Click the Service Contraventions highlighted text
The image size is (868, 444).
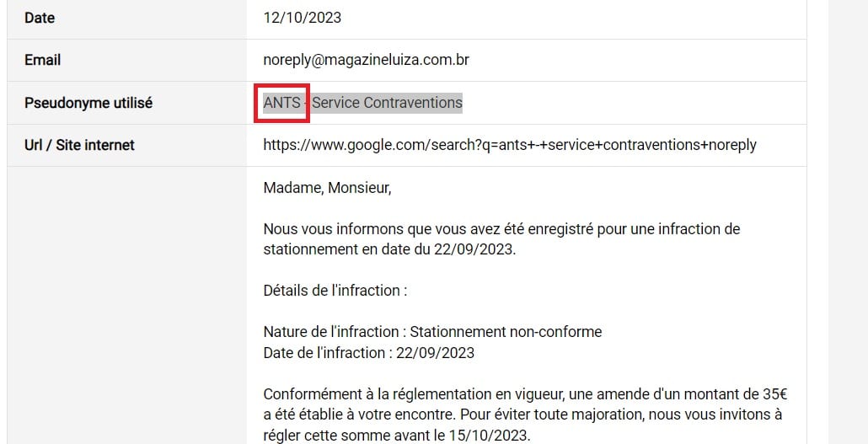coord(387,103)
